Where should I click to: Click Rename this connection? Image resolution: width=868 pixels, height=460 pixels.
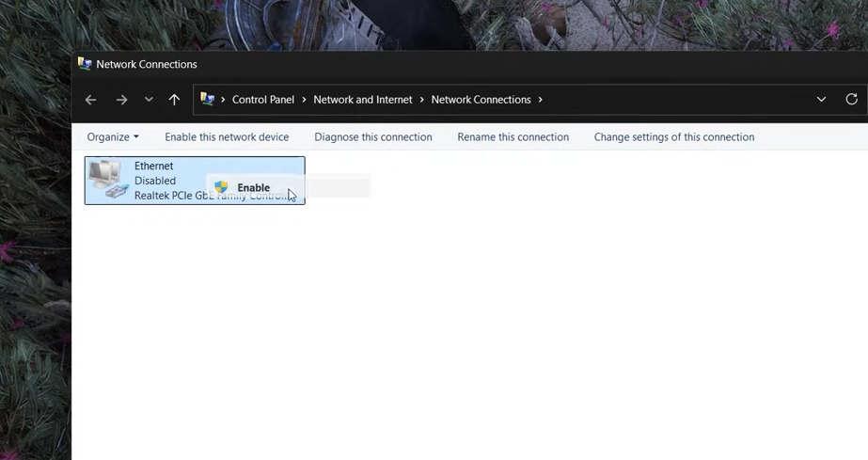(513, 137)
